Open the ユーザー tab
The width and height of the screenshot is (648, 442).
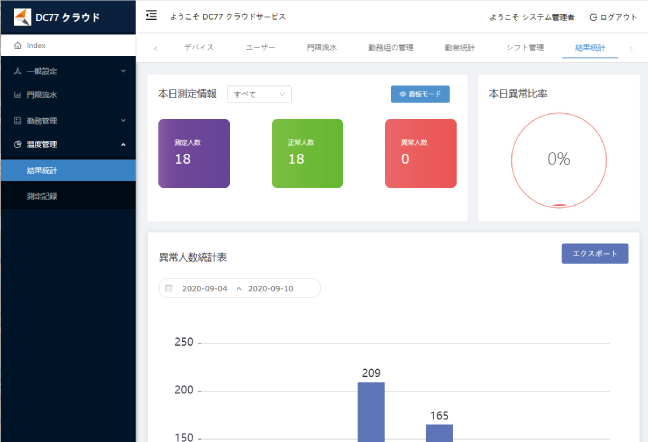[260, 47]
